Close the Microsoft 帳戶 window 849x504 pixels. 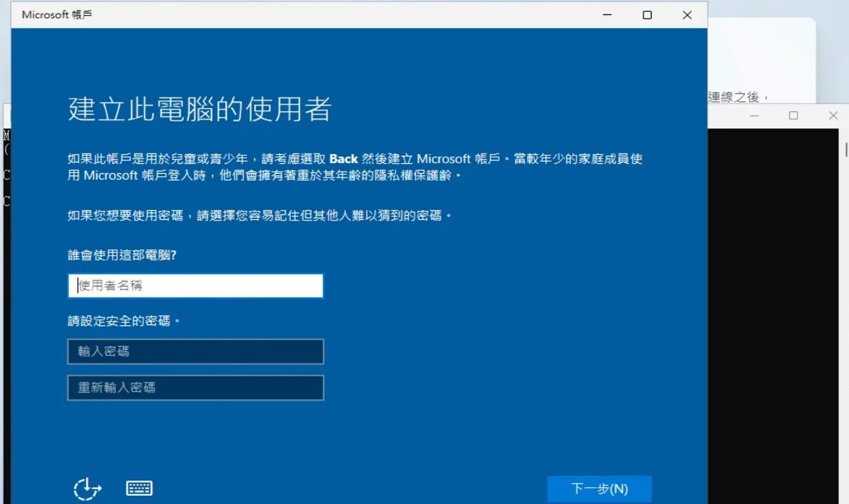(686, 15)
